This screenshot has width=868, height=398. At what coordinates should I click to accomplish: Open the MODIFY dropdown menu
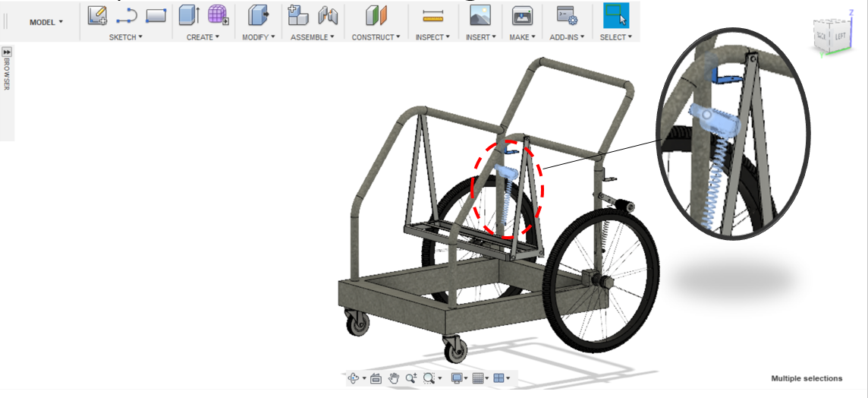pos(259,37)
